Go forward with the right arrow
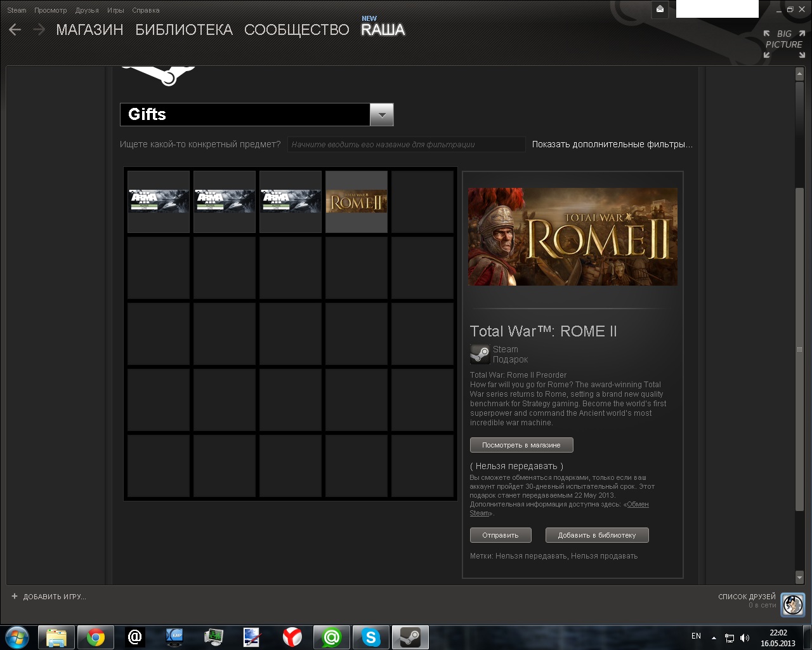The height and width of the screenshot is (650, 812). (x=39, y=29)
